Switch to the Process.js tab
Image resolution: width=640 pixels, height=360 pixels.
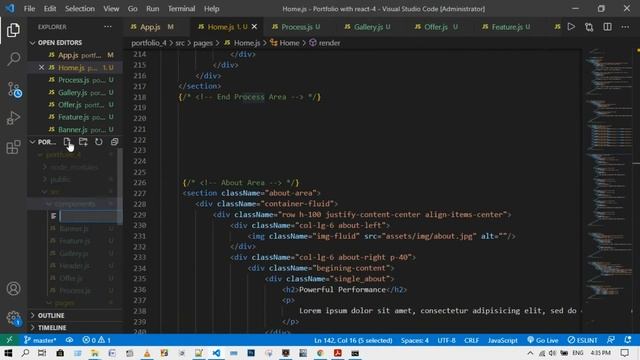tap(297, 27)
